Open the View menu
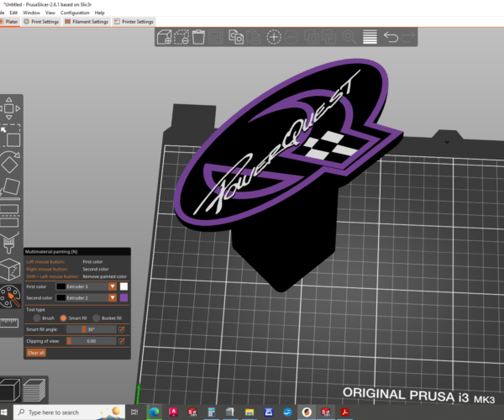 (x=50, y=13)
